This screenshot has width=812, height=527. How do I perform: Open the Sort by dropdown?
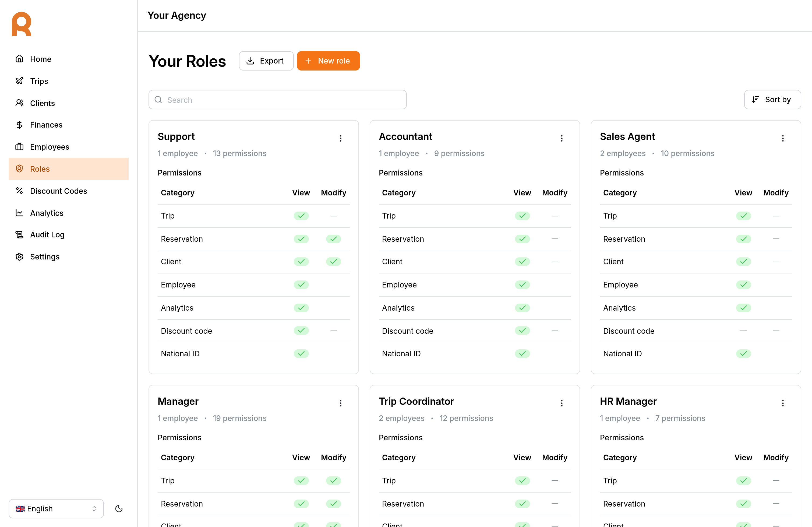(772, 99)
